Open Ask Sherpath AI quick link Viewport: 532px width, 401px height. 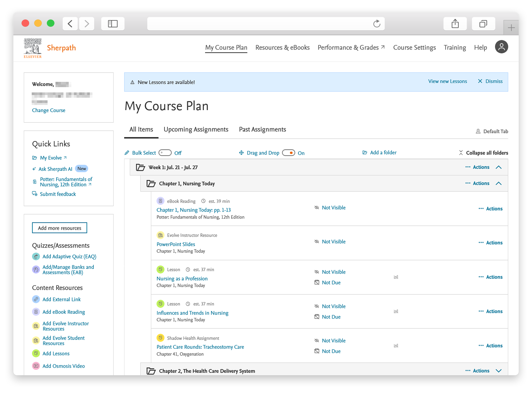55,169
